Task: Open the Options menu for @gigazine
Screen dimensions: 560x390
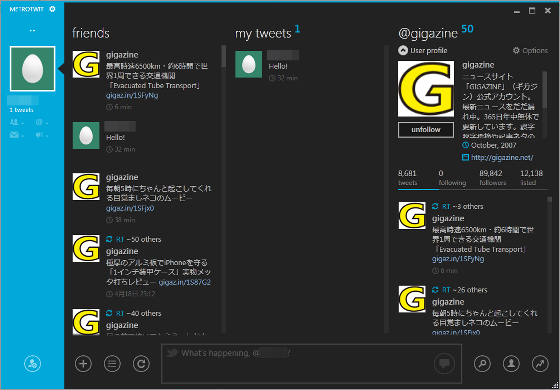Action: [x=530, y=51]
